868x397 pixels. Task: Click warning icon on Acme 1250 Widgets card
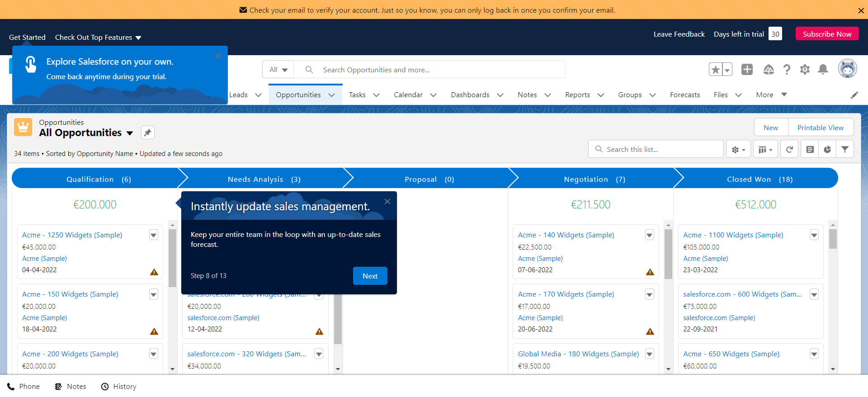click(x=154, y=272)
